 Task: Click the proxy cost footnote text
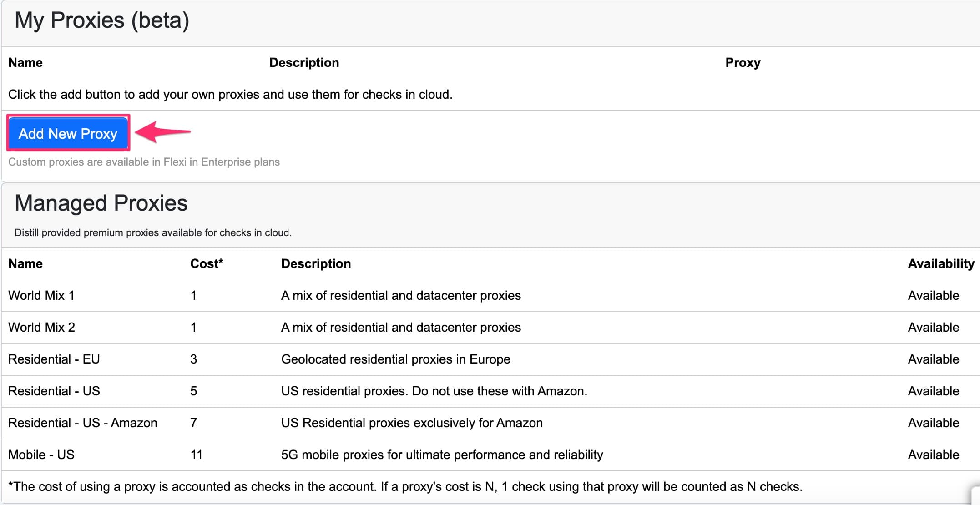click(x=405, y=486)
